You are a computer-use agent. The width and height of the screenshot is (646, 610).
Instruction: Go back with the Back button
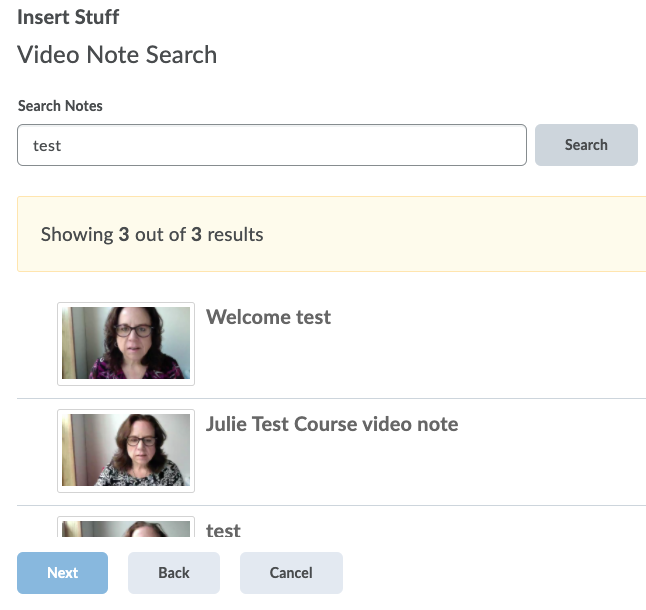(x=174, y=573)
